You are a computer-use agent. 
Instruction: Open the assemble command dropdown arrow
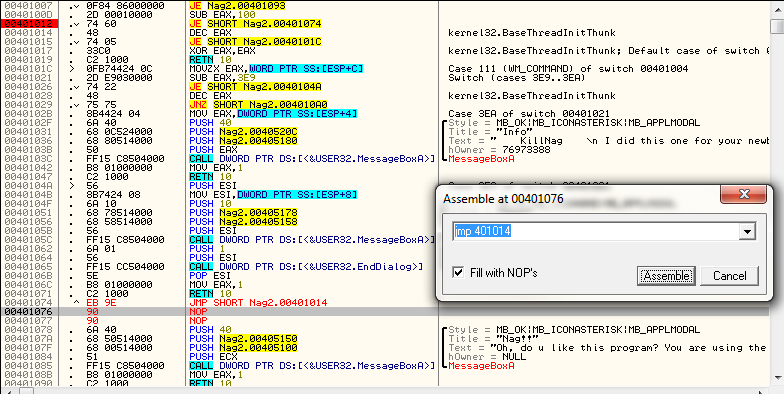(748, 232)
